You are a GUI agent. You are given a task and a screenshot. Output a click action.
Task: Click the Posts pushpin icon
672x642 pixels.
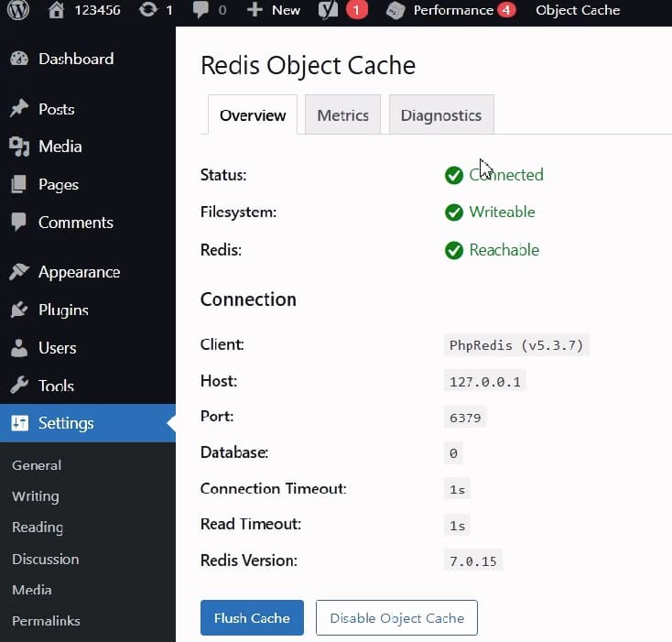(x=19, y=108)
